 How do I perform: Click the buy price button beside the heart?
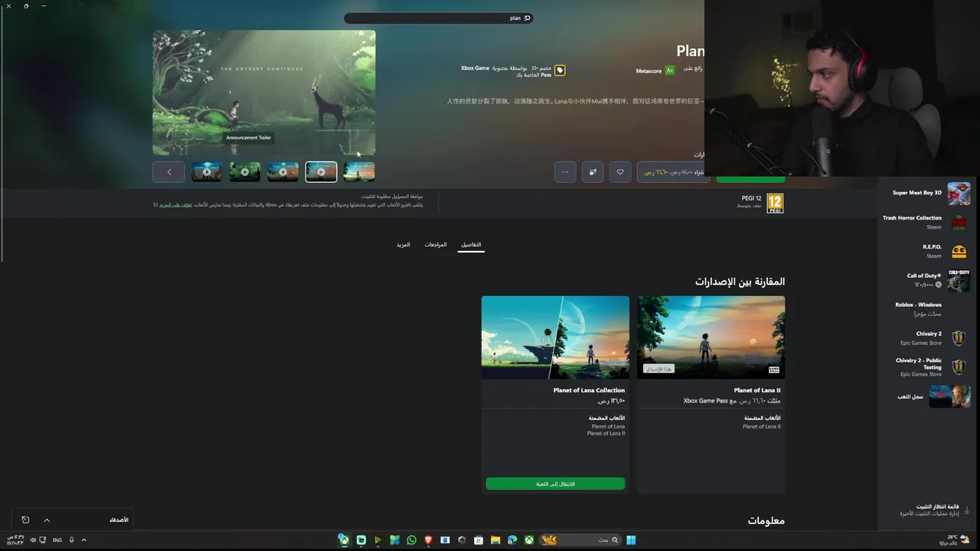coord(673,171)
